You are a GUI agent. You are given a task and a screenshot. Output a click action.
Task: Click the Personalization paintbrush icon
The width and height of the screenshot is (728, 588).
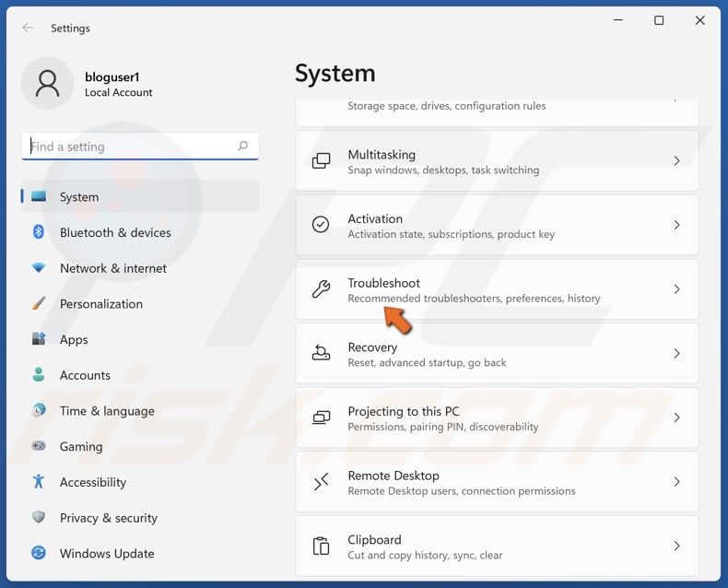pos(39,303)
